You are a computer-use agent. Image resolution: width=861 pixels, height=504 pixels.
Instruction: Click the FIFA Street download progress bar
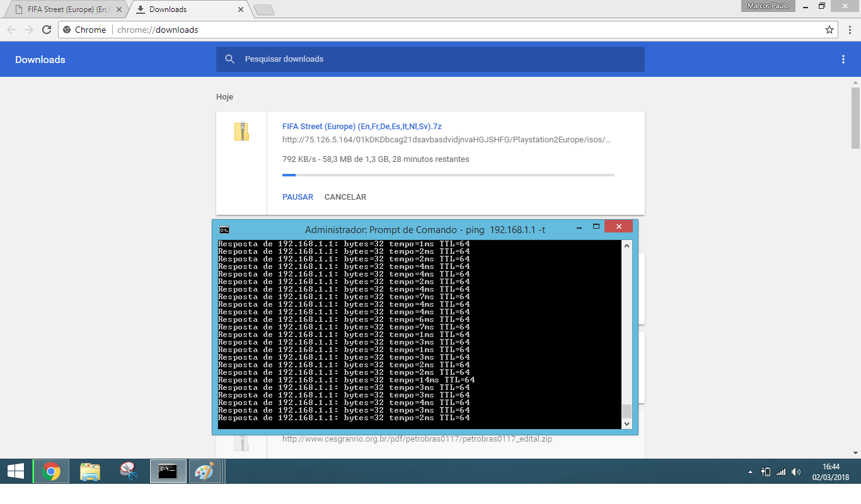(448, 175)
